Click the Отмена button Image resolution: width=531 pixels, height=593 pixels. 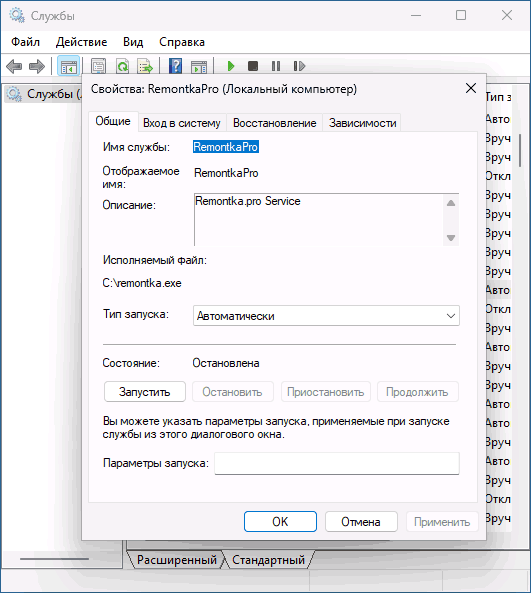pos(361,522)
